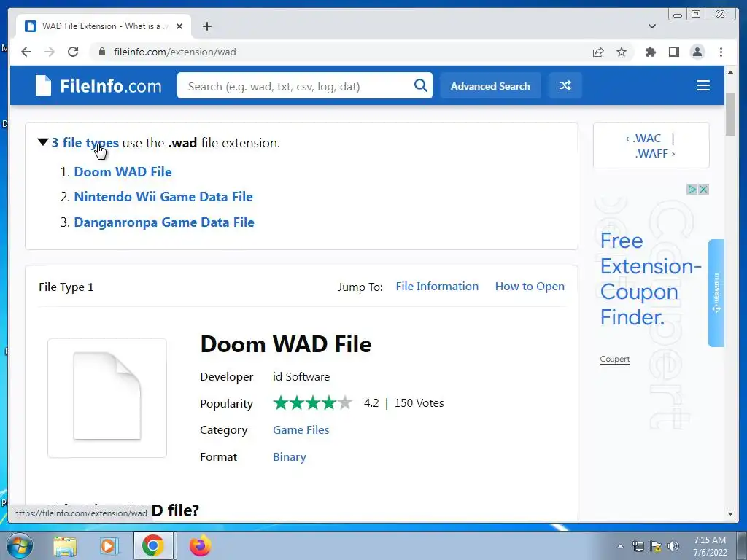This screenshot has width=747, height=560.
Task: Click the 'Doom WAD File' heading
Action: [x=286, y=344]
